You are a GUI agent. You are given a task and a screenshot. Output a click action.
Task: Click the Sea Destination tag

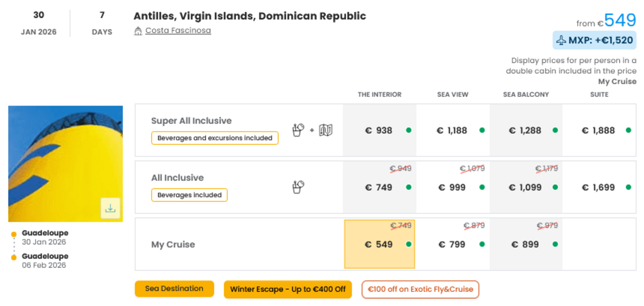coord(174,289)
